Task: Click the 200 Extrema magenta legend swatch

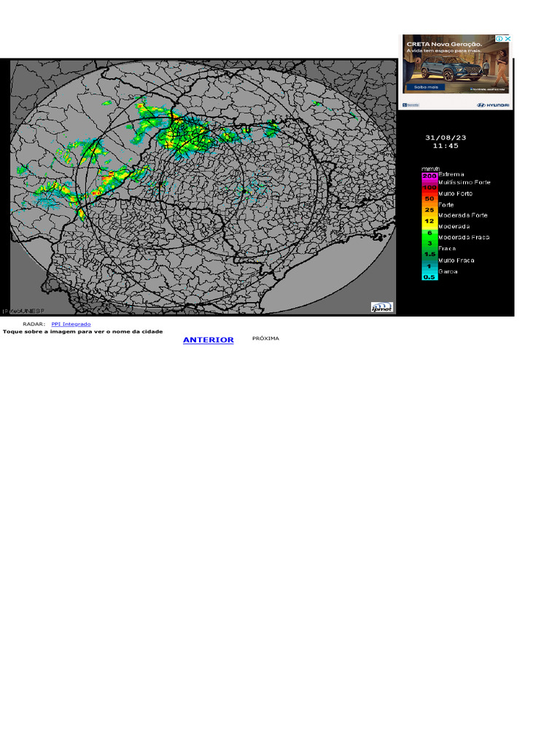Action: tap(429, 177)
